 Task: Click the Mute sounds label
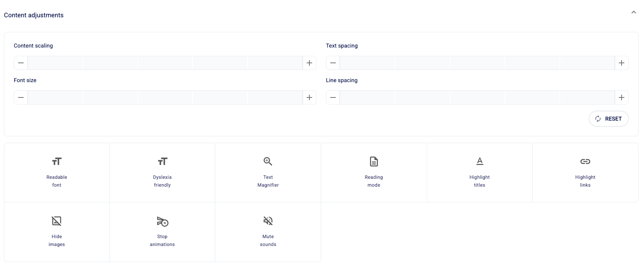(x=268, y=240)
